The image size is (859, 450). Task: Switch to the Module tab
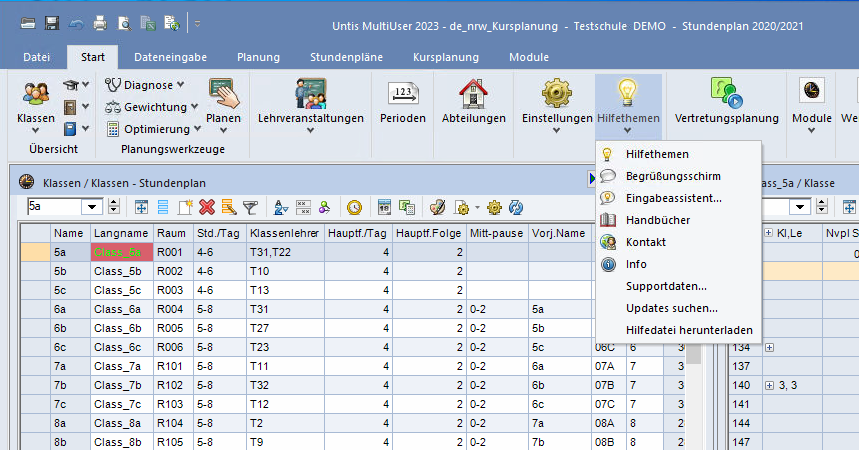(x=529, y=57)
